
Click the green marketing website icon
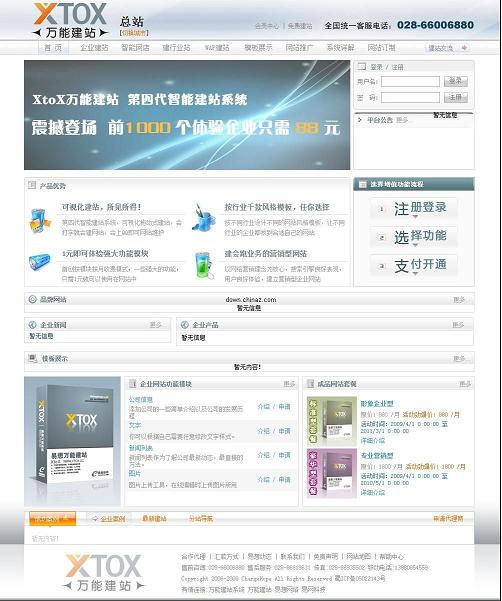[203, 264]
